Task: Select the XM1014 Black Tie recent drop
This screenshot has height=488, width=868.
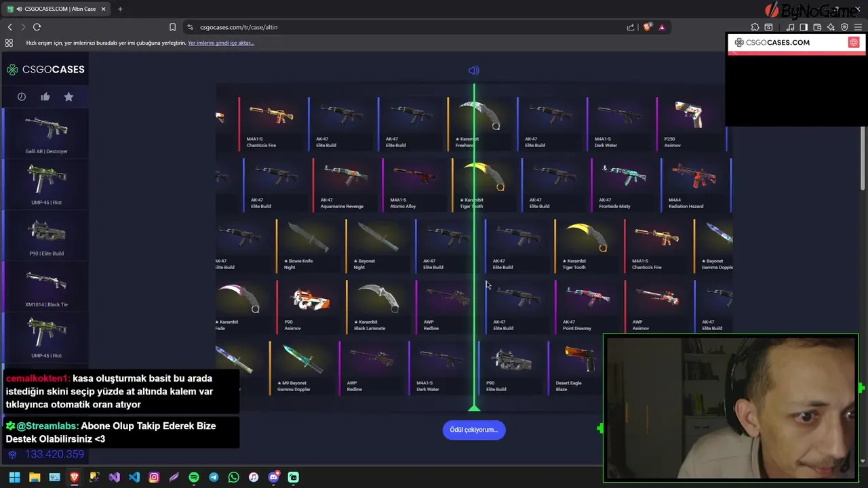Action: [46, 286]
